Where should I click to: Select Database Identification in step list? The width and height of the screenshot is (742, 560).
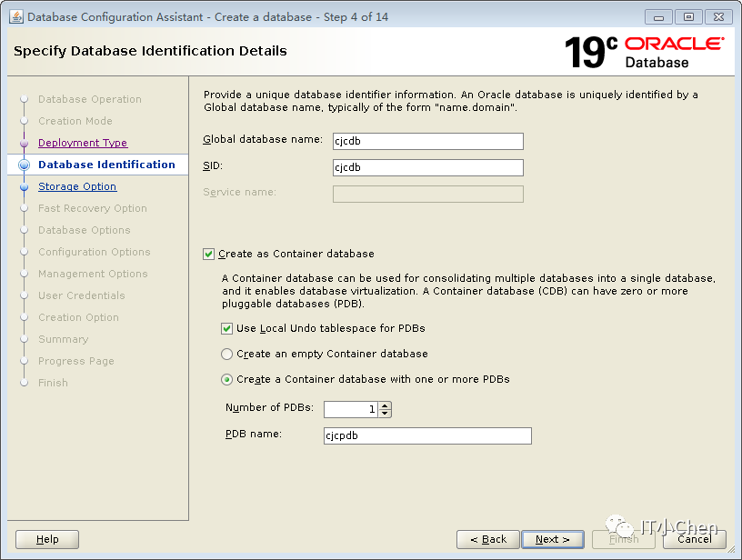coord(106,165)
